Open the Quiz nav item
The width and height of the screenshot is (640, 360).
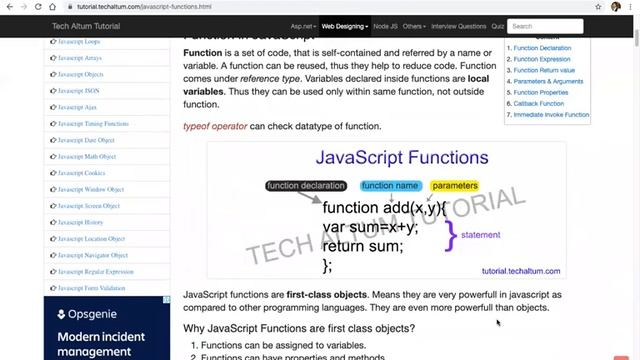497,26
